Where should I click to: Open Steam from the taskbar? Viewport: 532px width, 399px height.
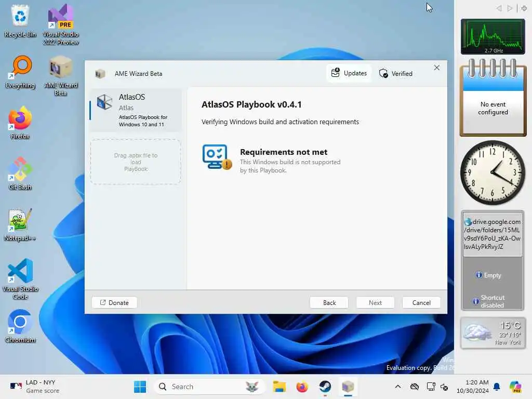(325, 387)
